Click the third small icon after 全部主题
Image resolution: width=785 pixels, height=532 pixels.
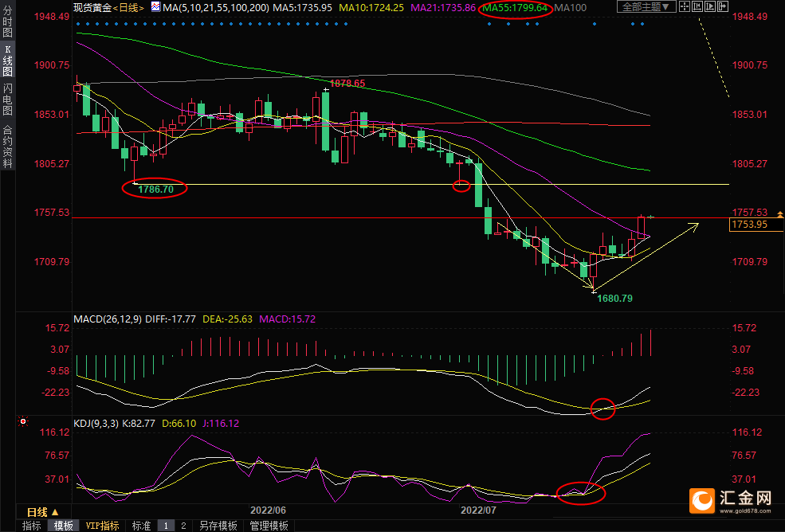(x=711, y=7)
